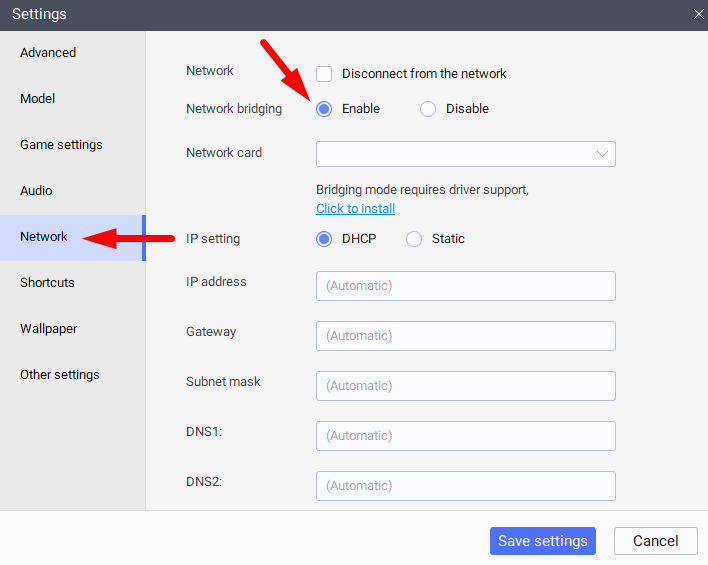Select Enable for network bridging

click(324, 109)
